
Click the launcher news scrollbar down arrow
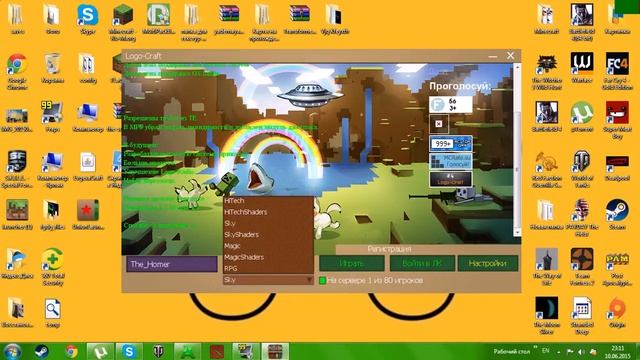click(x=517, y=232)
